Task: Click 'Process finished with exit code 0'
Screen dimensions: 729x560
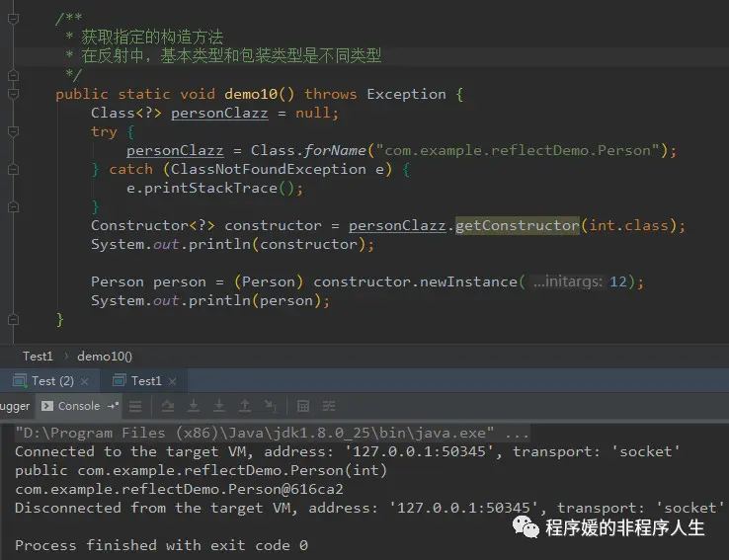Action: point(161,545)
